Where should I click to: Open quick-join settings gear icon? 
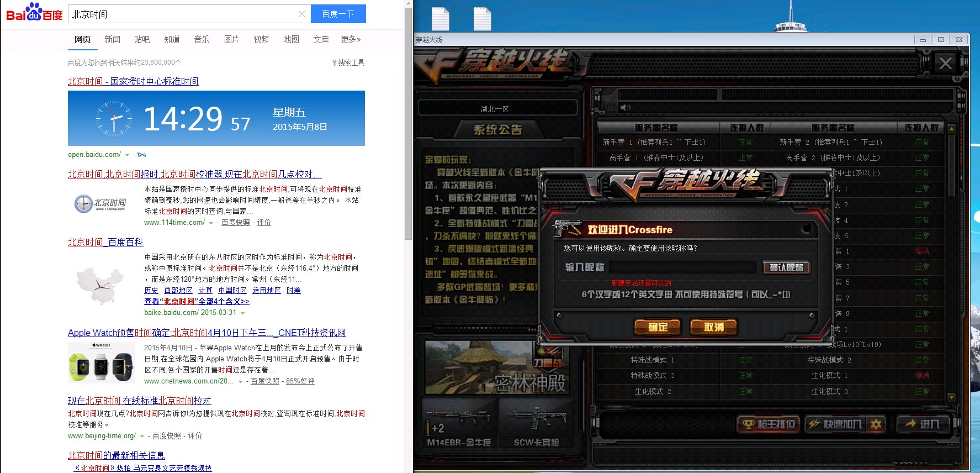tap(876, 424)
